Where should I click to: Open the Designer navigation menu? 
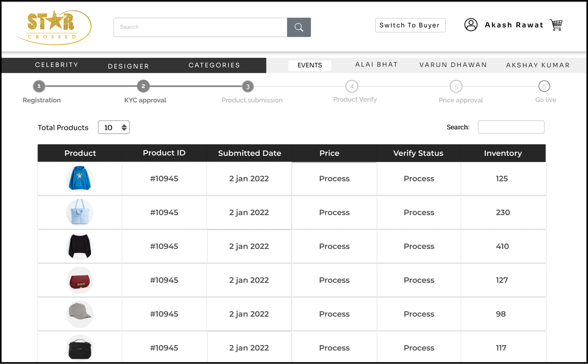[x=128, y=66]
